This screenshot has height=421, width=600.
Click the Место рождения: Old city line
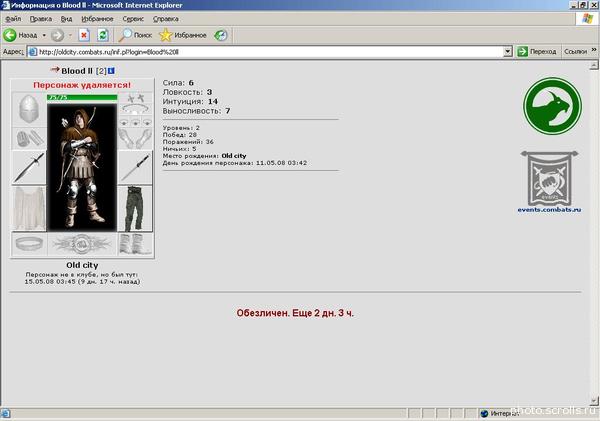[204, 156]
